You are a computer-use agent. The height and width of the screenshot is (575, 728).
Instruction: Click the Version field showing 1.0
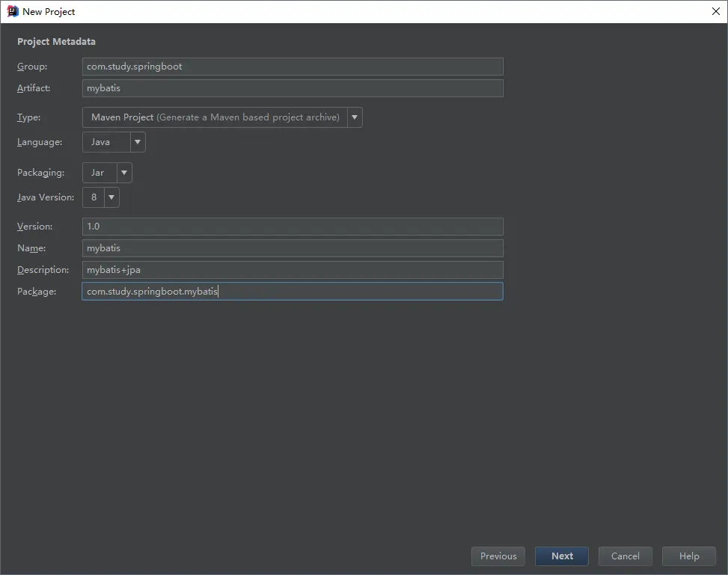coord(293,227)
